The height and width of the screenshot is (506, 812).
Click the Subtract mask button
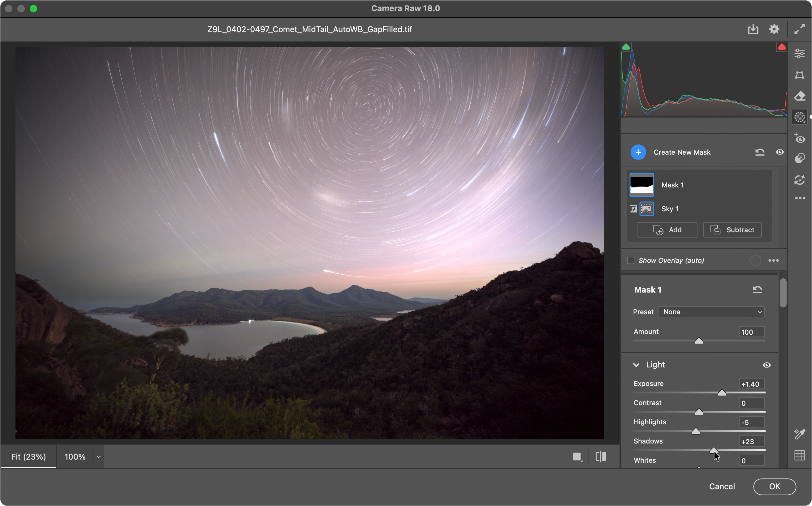(x=732, y=230)
